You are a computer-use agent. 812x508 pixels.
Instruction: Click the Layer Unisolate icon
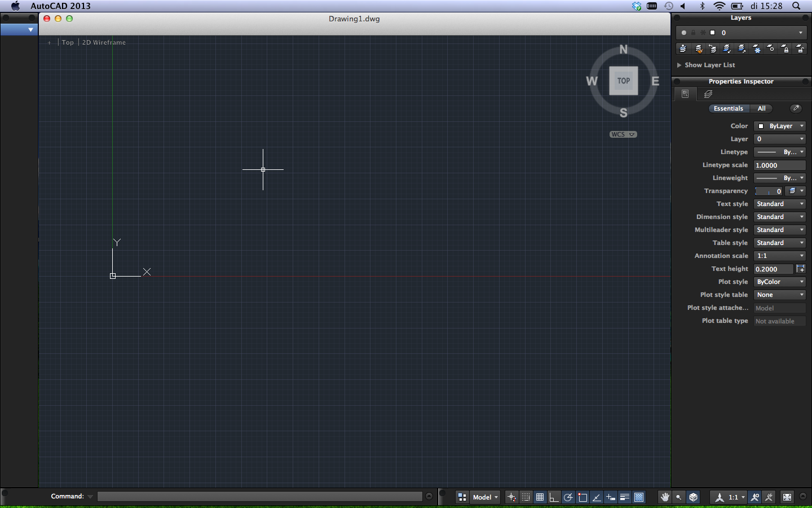(742, 49)
